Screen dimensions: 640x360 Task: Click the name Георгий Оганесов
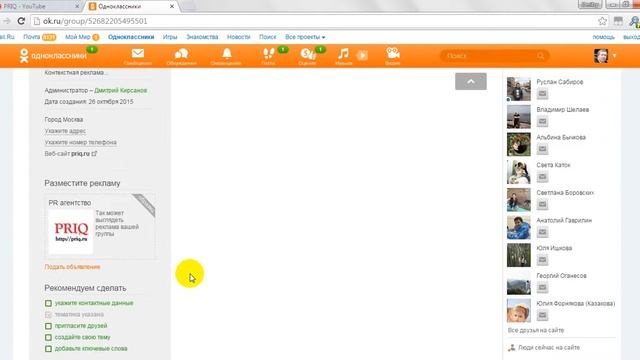point(561,276)
